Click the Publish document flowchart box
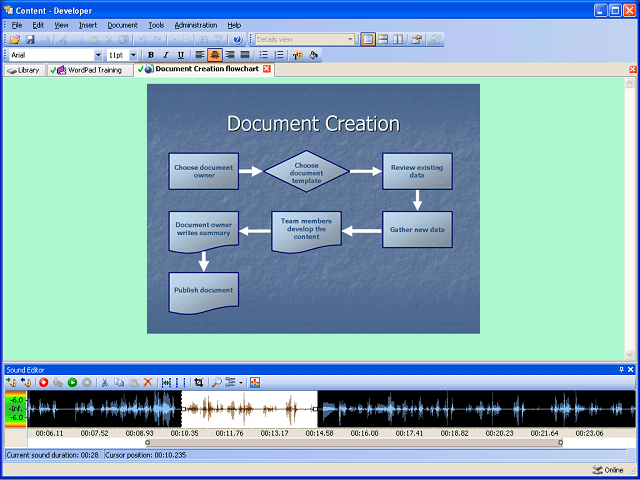Screen dimensions: 640x480 [x=204, y=293]
